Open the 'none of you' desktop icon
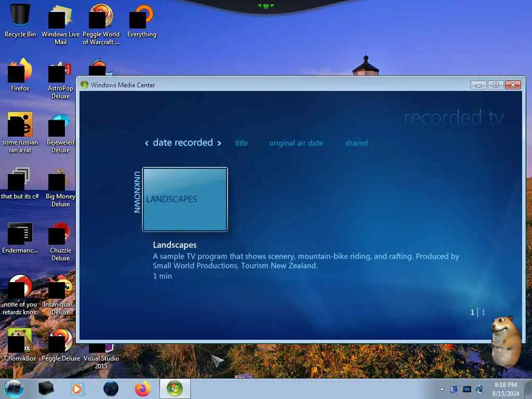532x399 pixels. point(20,295)
